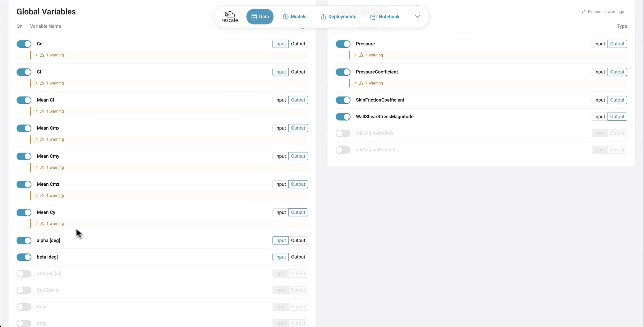The height and width of the screenshot is (327, 644).
Task: Click the Deployments upload icon
Action: click(323, 17)
